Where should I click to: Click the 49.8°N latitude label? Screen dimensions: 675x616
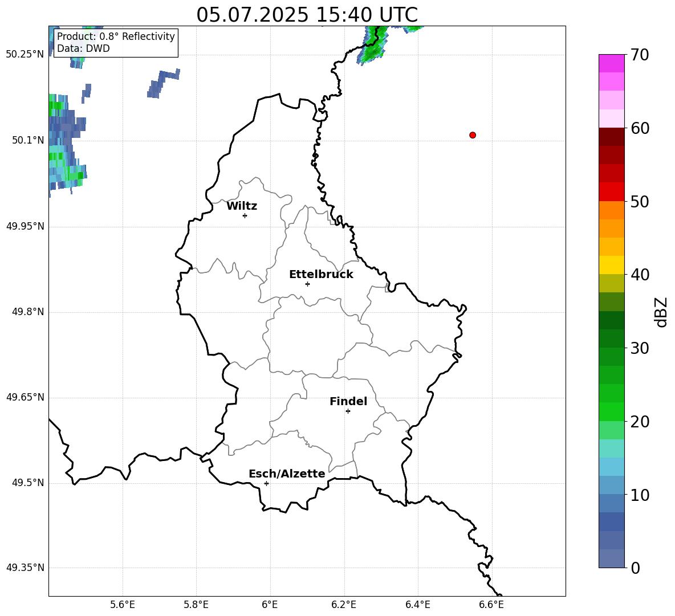[28, 312]
